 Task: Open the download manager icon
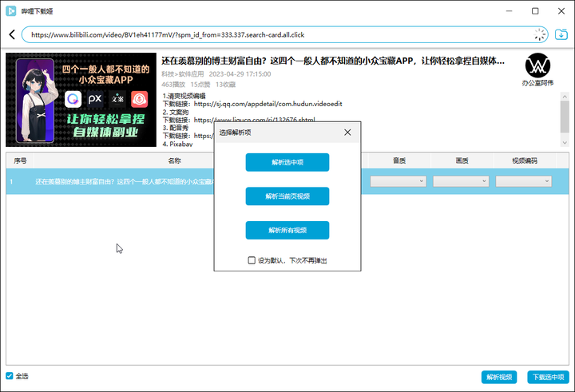tap(561, 34)
